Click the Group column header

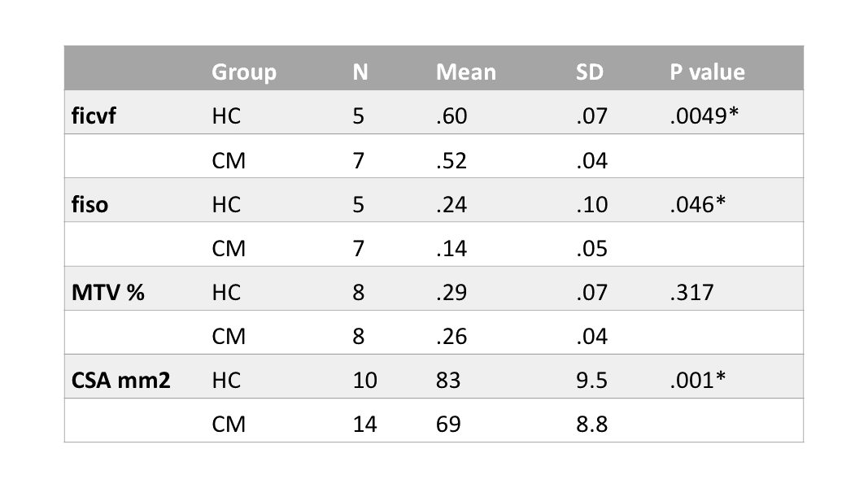click(x=244, y=72)
